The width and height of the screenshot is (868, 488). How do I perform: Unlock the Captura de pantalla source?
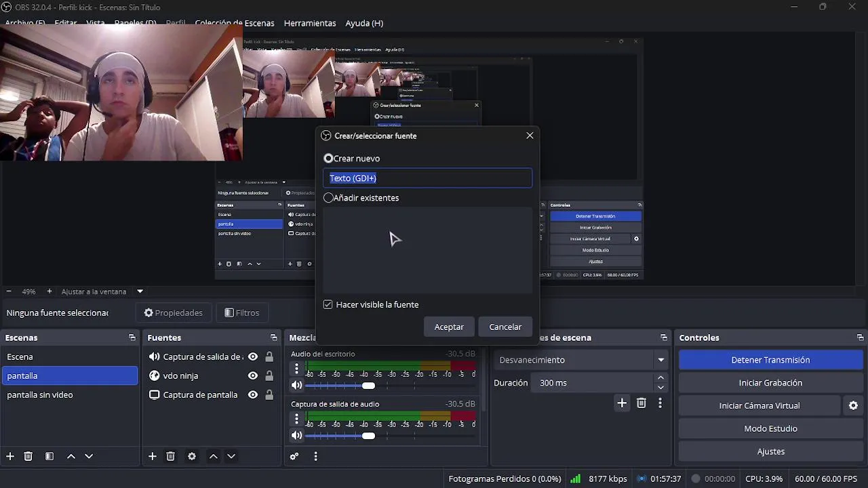(269, 394)
